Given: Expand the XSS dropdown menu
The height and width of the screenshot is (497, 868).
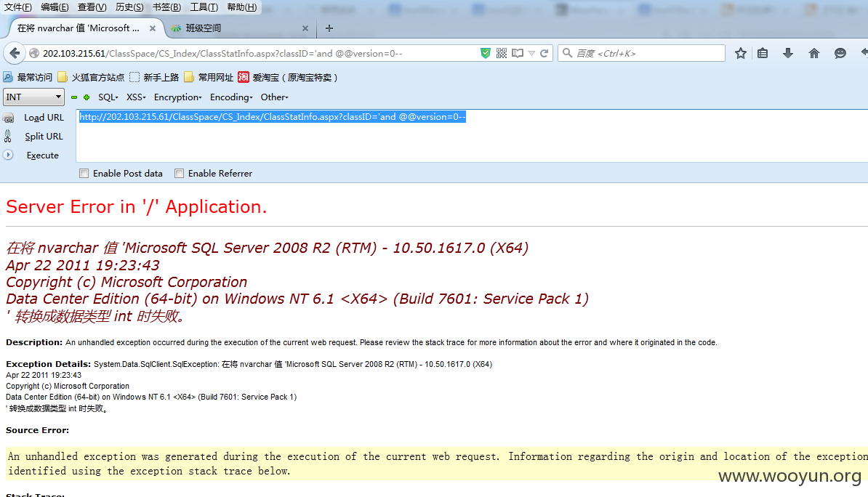Looking at the screenshot, I should pos(136,97).
